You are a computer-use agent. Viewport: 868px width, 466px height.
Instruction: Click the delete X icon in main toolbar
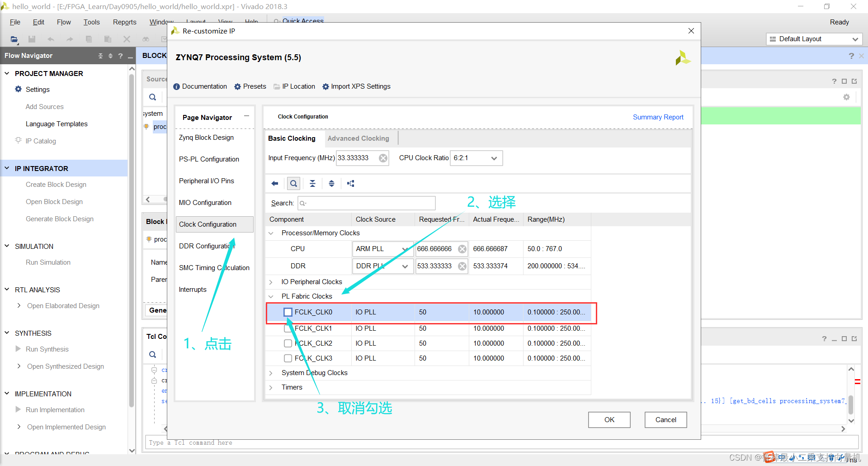point(127,39)
